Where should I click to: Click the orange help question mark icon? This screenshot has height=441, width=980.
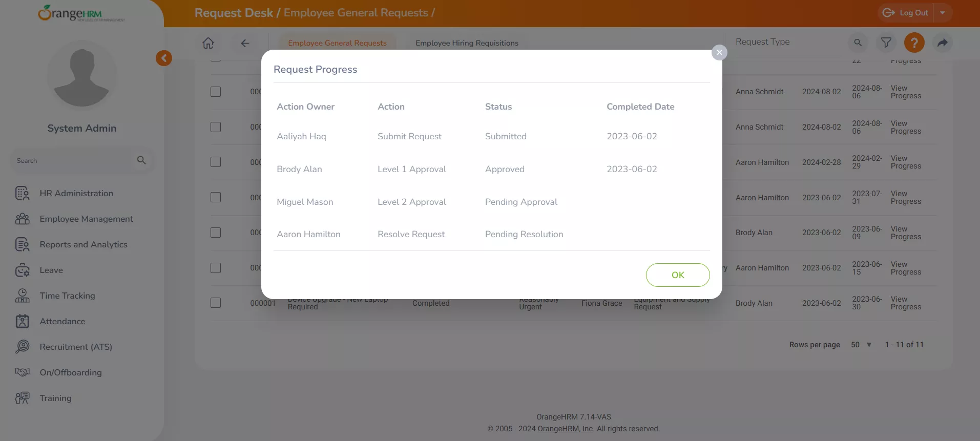[x=914, y=43]
